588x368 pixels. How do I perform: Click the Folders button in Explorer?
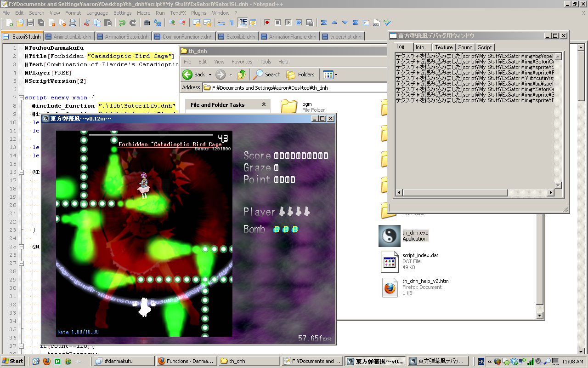[x=301, y=75]
